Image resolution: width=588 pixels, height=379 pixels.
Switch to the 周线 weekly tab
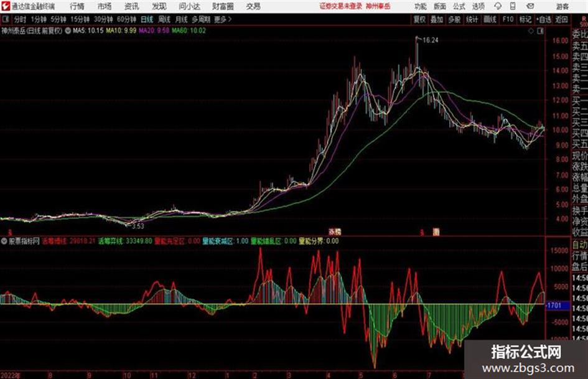click(164, 19)
